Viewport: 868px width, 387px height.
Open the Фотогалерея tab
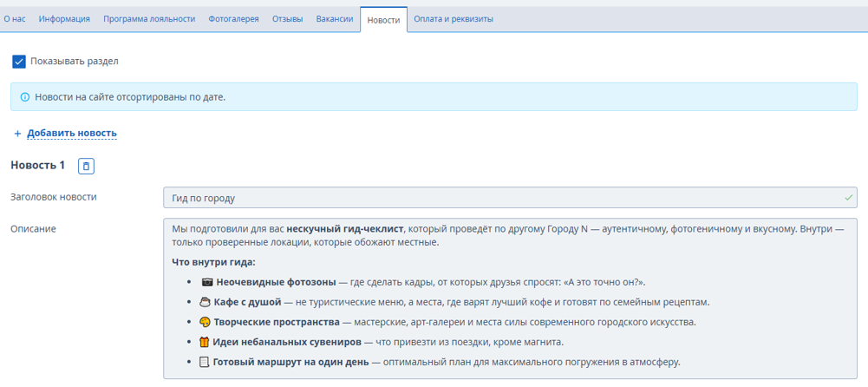tap(233, 19)
